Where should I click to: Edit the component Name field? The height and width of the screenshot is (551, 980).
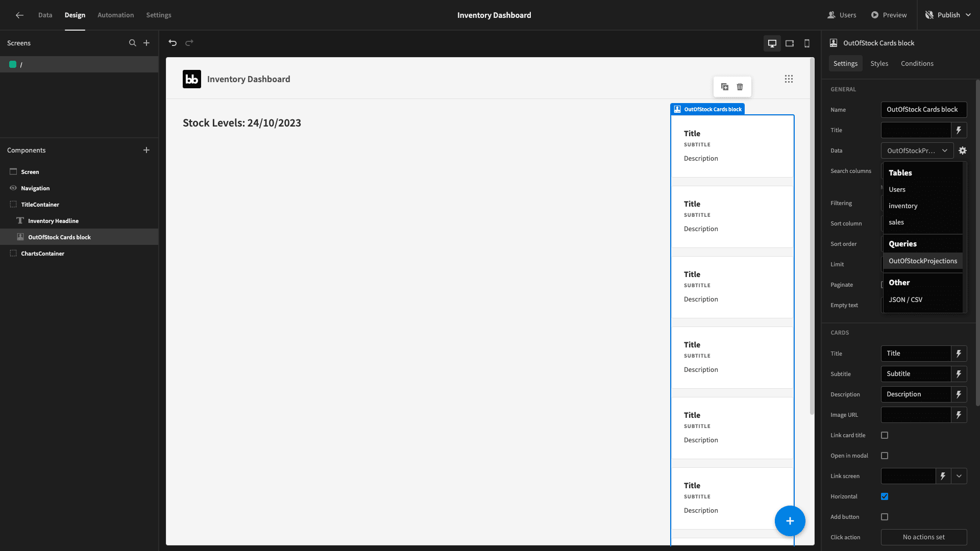tap(924, 110)
